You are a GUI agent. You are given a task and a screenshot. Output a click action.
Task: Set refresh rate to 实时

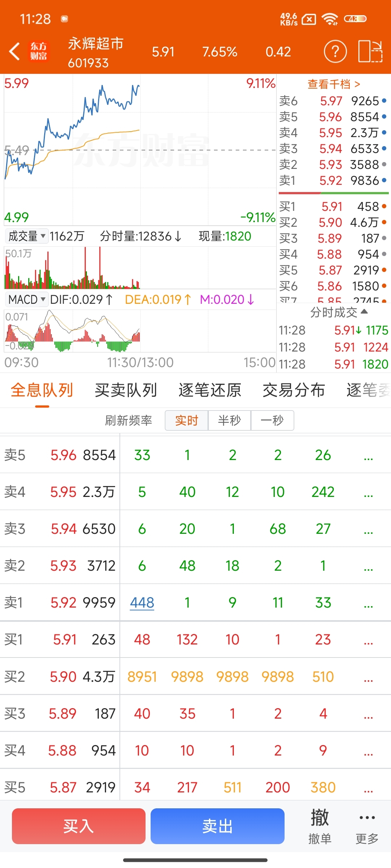[186, 420]
